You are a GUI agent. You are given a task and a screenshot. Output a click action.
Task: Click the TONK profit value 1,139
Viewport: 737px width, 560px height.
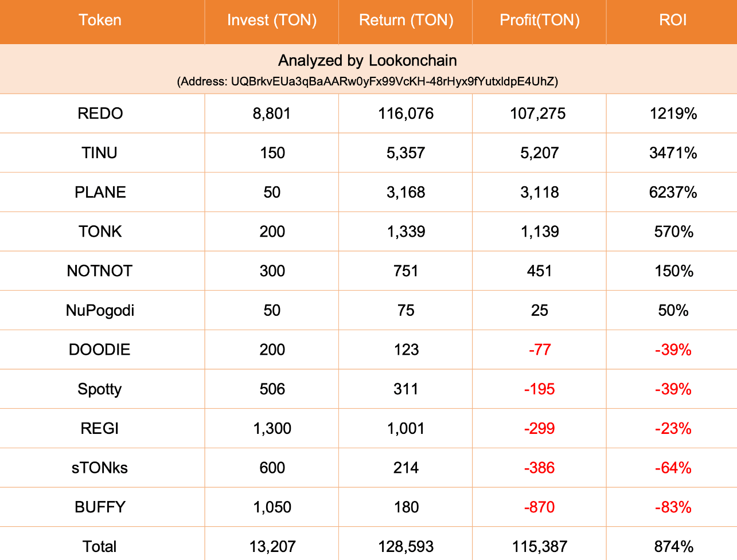coord(540,232)
